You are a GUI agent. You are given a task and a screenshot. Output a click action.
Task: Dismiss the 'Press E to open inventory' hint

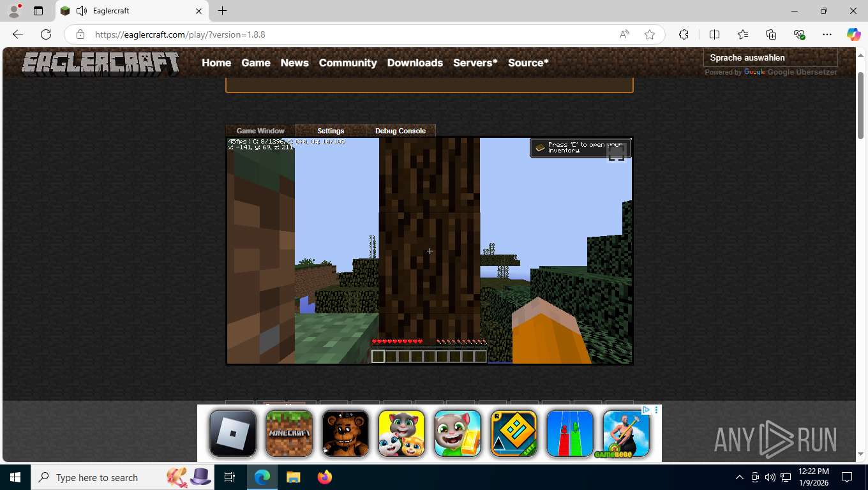tap(580, 147)
